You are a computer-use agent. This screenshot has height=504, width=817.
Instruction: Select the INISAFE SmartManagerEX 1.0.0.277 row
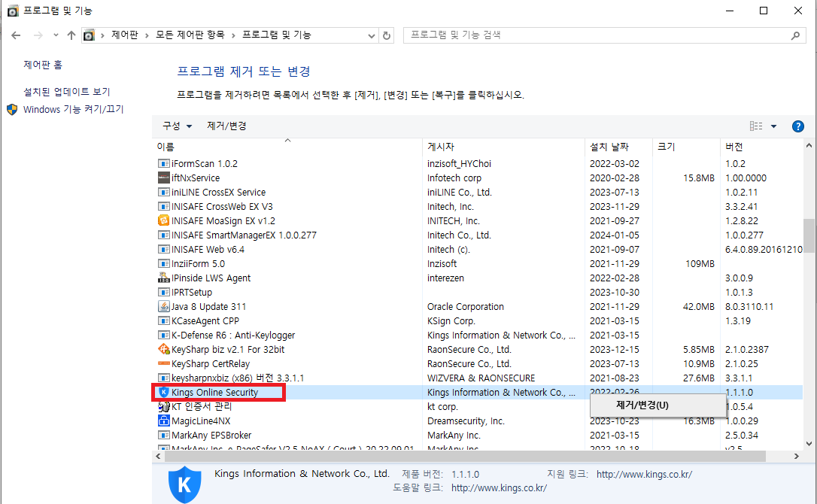pos(478,235)
